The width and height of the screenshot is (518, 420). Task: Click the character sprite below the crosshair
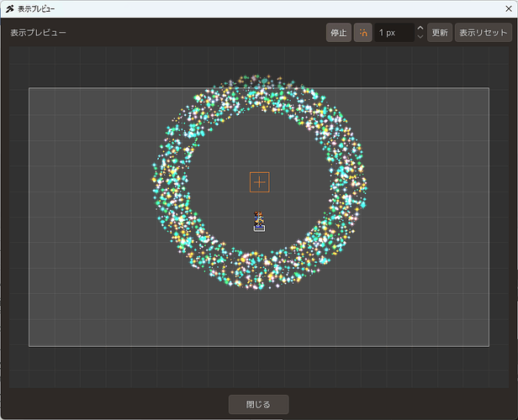[259, 221]
